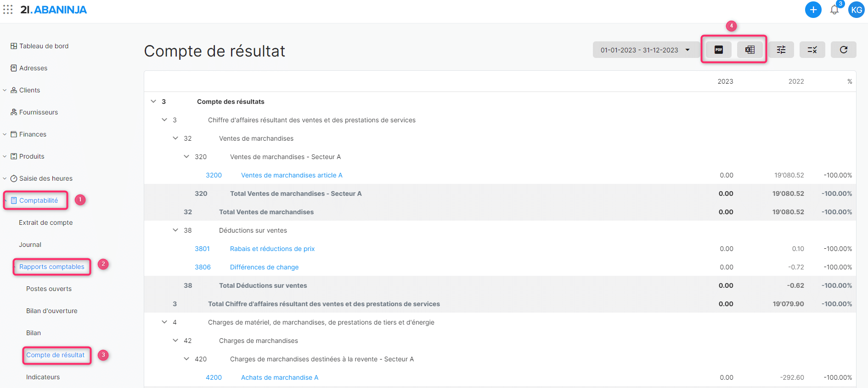This screenshot has width=868, height=388.
Task: Open Fournisseurs menu item
Action: pos(39,112)
